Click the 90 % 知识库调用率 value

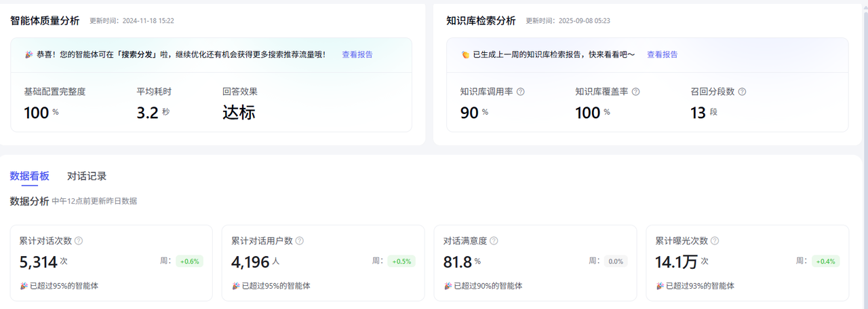pyautogui.click(x=474, y=113)
